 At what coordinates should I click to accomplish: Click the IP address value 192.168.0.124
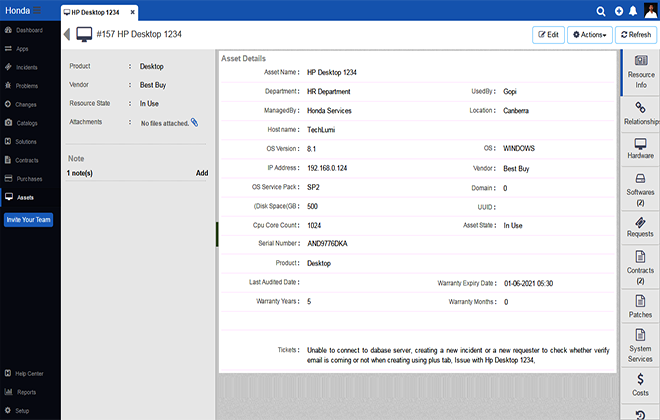(x=327, y=168)
